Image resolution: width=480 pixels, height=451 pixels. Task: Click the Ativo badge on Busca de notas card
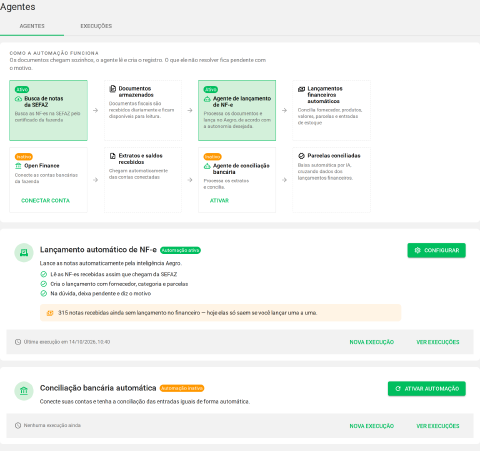click(22, 89)
